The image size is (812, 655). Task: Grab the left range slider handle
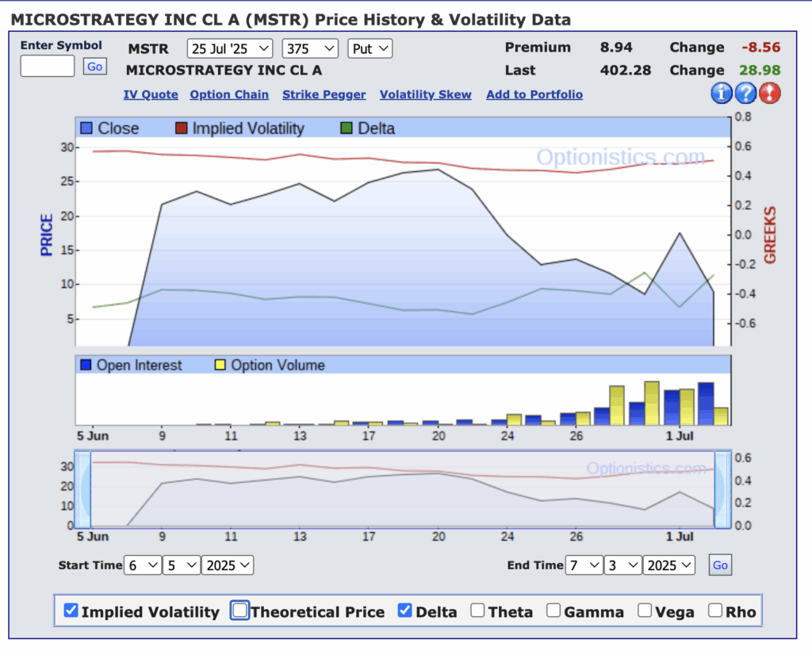[82, 489]
